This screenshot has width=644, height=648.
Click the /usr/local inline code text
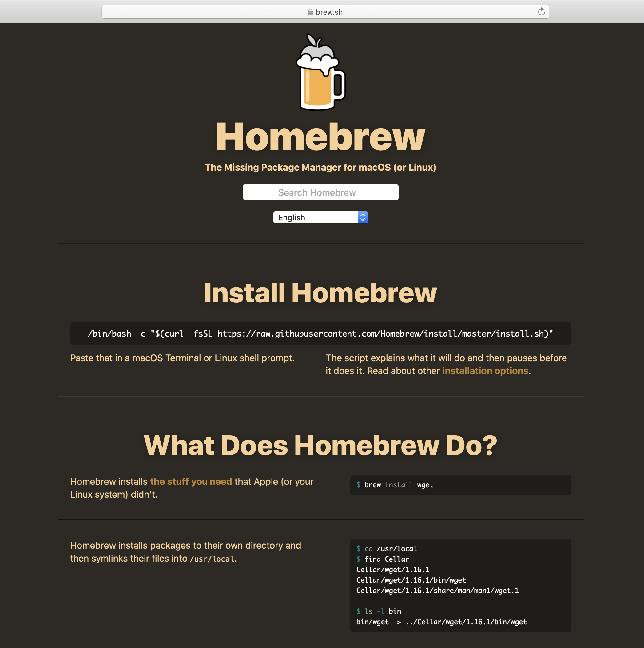(212, 559)
